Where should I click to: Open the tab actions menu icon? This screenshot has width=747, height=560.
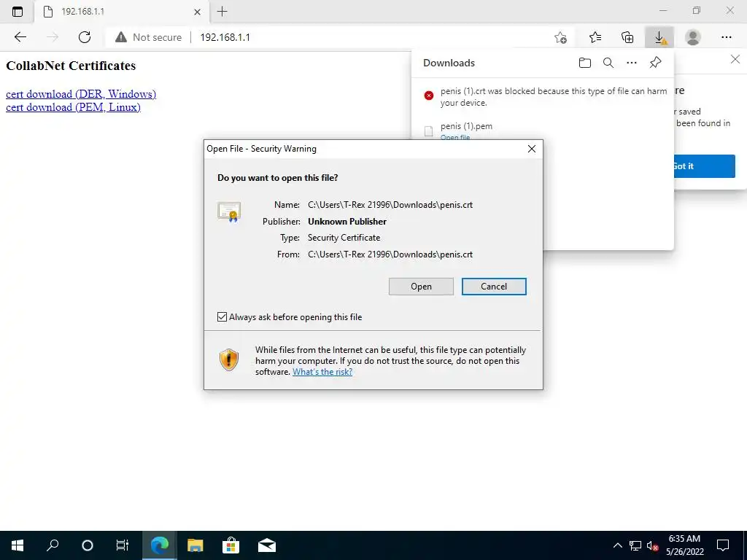[18, 12]
